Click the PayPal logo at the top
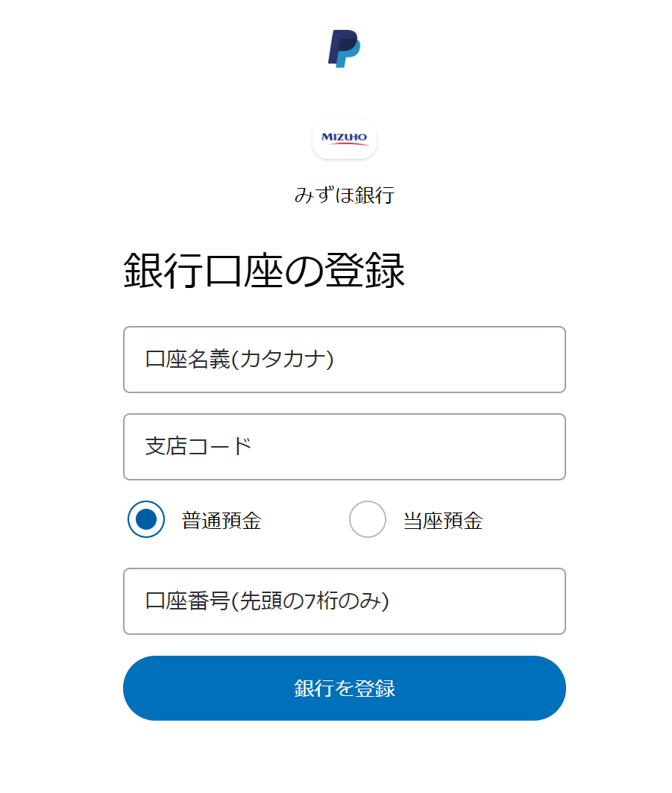This screenshot has height=793, width=672. click(x=344, y=48)
